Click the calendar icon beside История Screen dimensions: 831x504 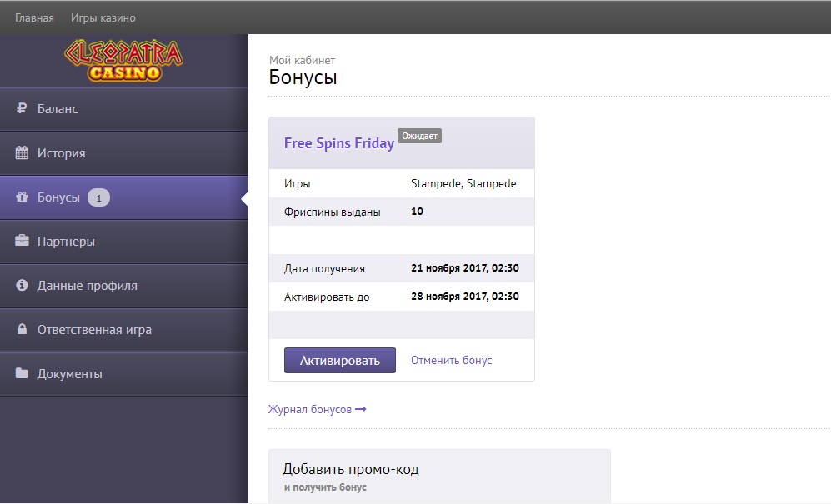point(22,153)
